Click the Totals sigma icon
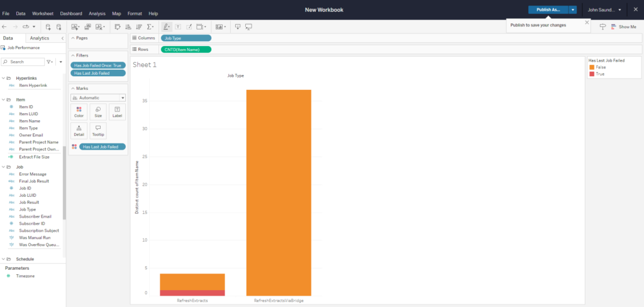Screen dimensions: 644x307 (x=150, y=26)
